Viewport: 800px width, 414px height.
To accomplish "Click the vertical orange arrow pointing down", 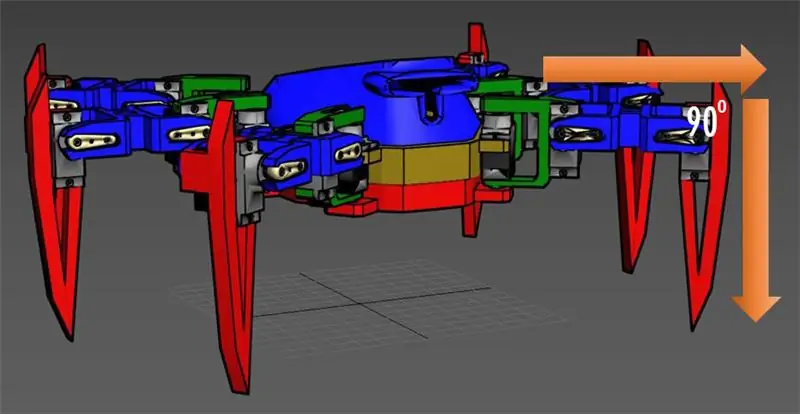I will pyautogui.click(x=756, y=210).
